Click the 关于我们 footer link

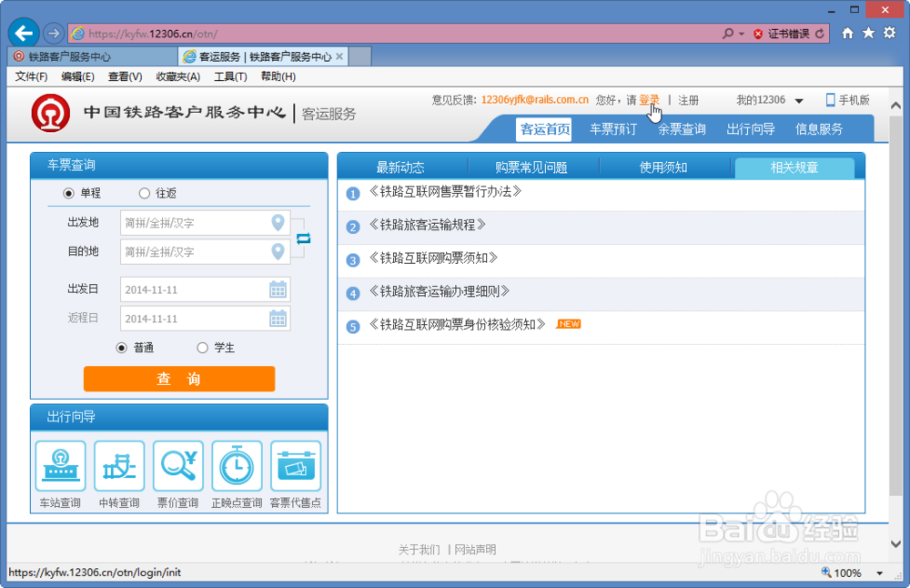(x=419, y=549)
